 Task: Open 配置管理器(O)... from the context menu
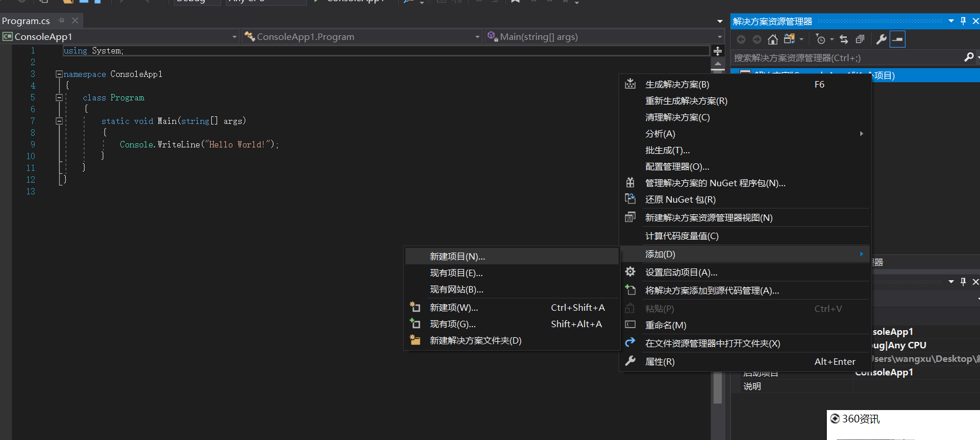745,167
